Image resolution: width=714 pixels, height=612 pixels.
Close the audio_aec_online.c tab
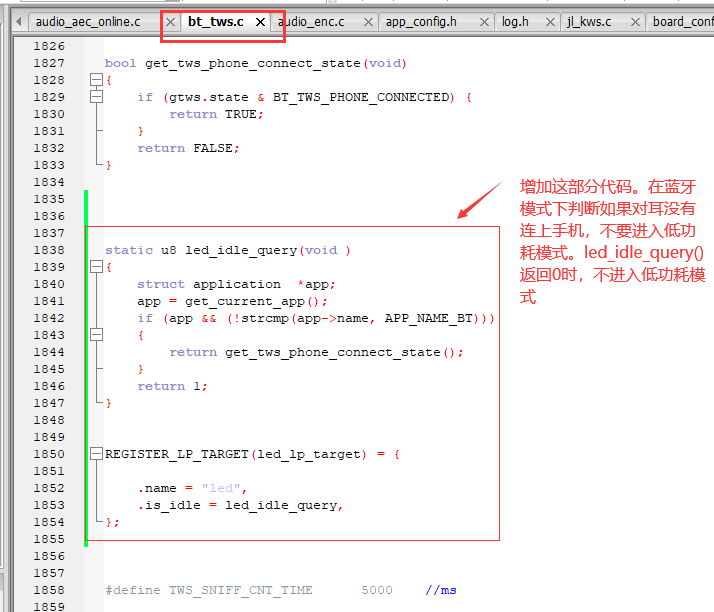pos(170,22)
